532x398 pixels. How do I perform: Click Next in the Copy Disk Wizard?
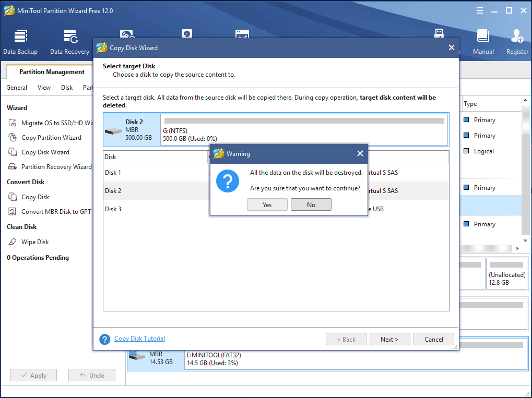coord(389,339)
